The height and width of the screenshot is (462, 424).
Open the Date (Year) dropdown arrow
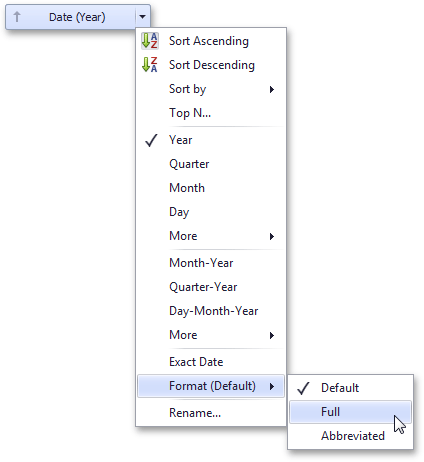[x=143, y=17]
